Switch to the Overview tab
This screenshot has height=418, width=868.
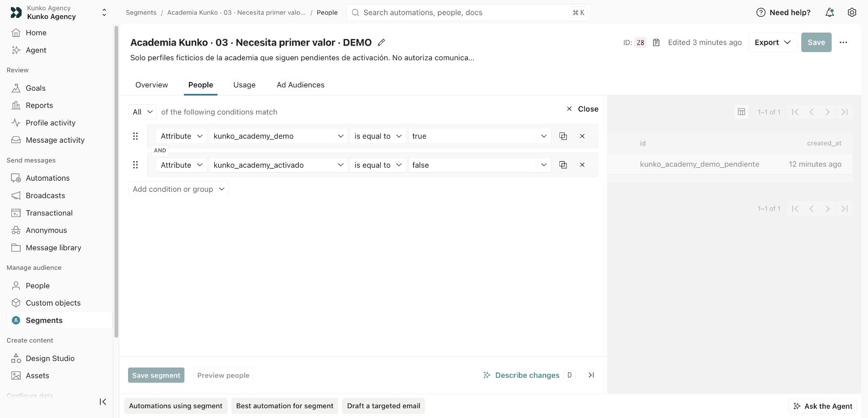152,85
